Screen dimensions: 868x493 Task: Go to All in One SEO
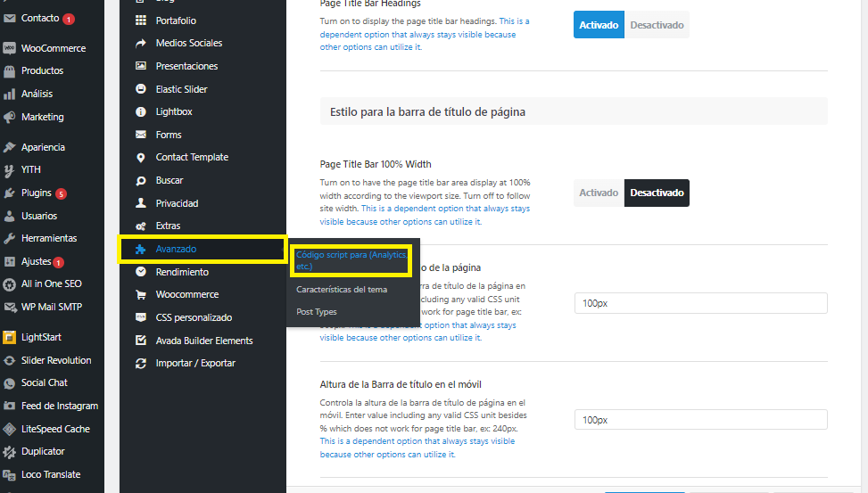click(52, 284)
